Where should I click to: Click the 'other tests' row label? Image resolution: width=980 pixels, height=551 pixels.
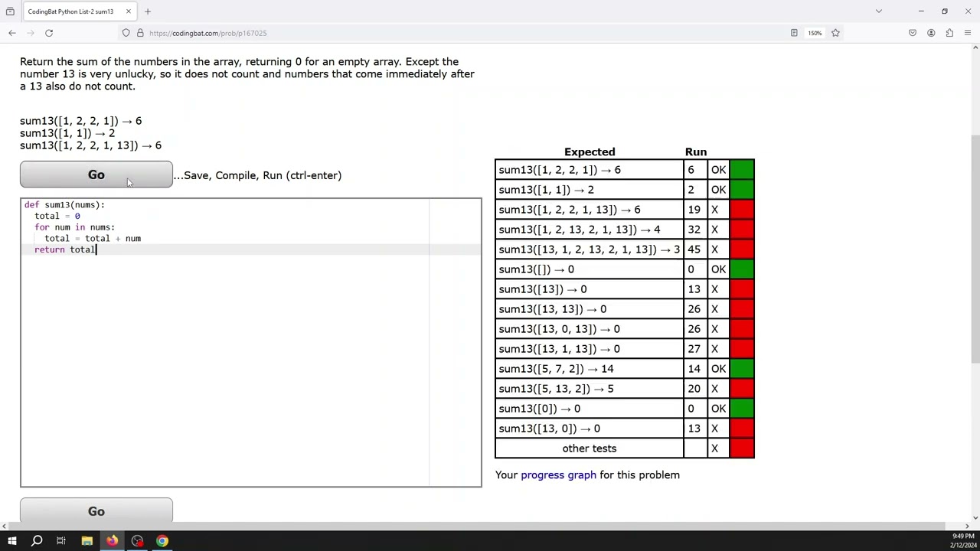(589, 448)
